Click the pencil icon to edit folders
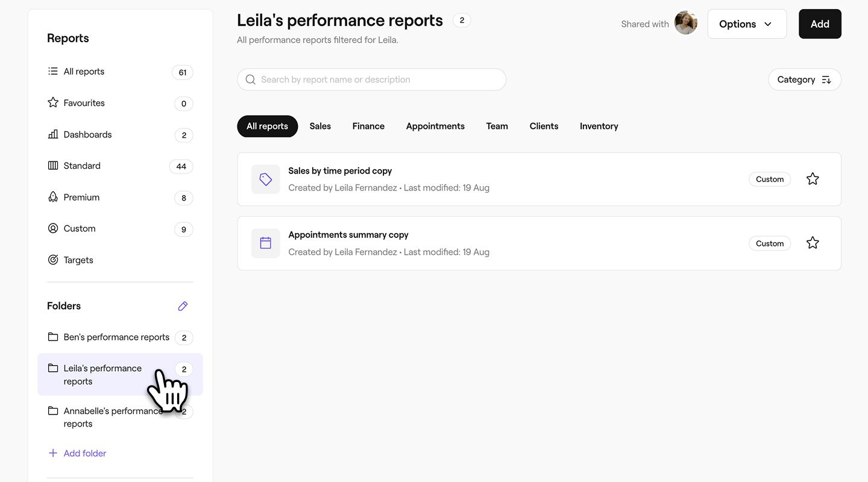This screenshot has width=868, height=482. (x=183, y=306)
